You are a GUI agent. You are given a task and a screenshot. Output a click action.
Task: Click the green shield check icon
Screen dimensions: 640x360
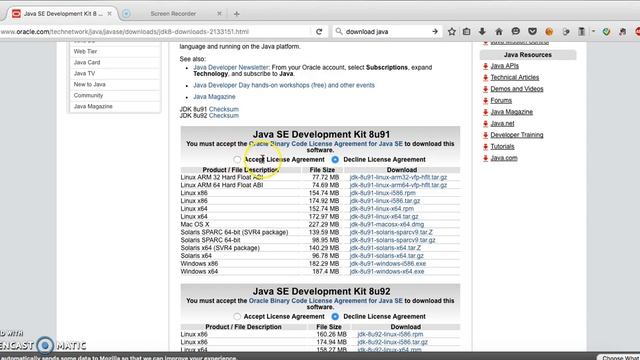(607, 31)
